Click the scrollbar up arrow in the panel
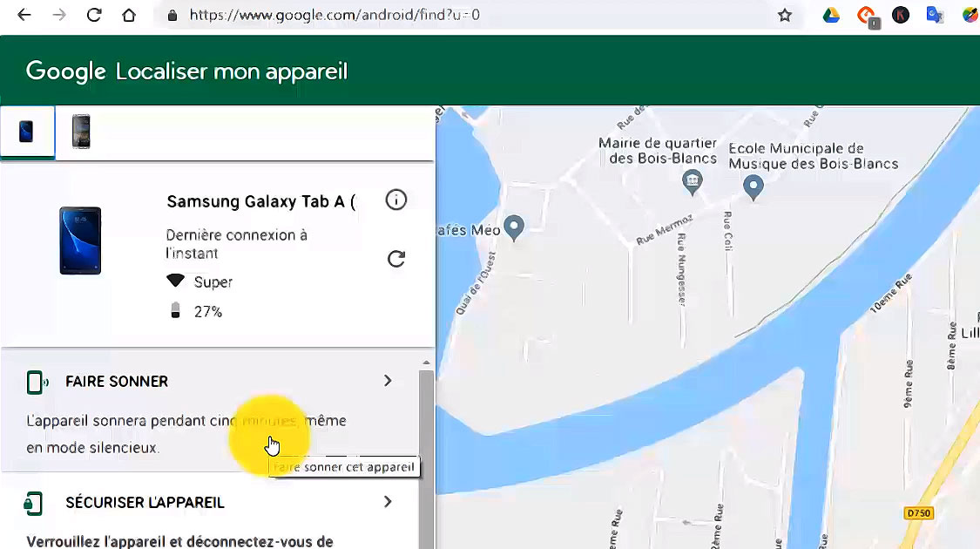The image size is (980, 549). click(x=426, y=363)
